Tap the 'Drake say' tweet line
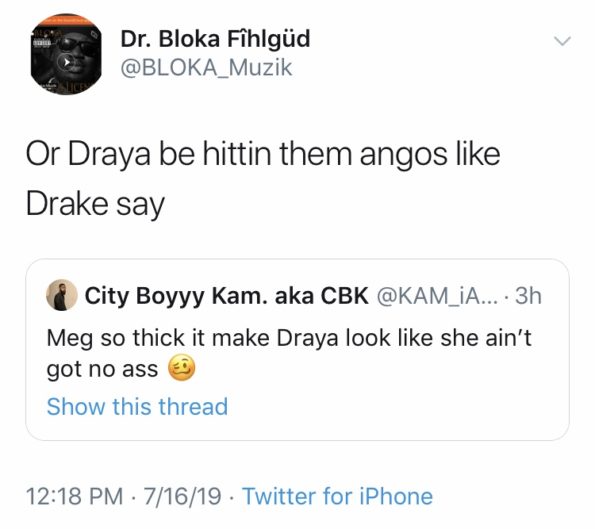595x529 pixels. click(95, 205)
